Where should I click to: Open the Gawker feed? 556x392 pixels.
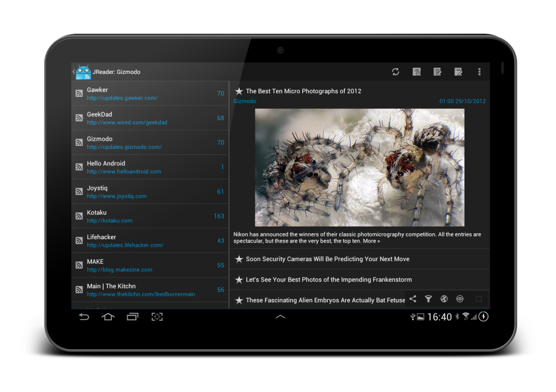point(150,94)
